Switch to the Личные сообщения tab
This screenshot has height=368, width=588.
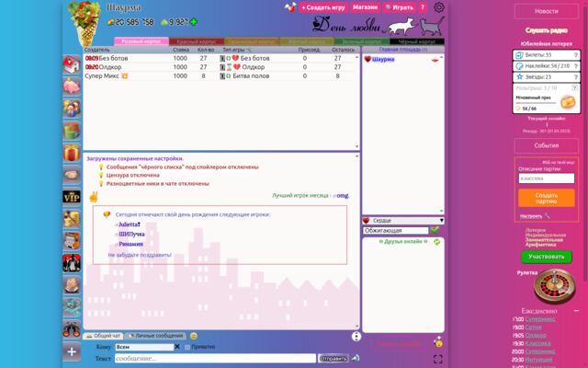[x=156, y=336]
